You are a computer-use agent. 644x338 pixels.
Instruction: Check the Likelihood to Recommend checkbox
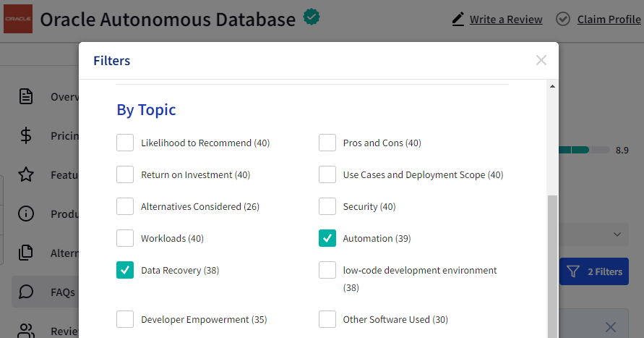point(125,143)
